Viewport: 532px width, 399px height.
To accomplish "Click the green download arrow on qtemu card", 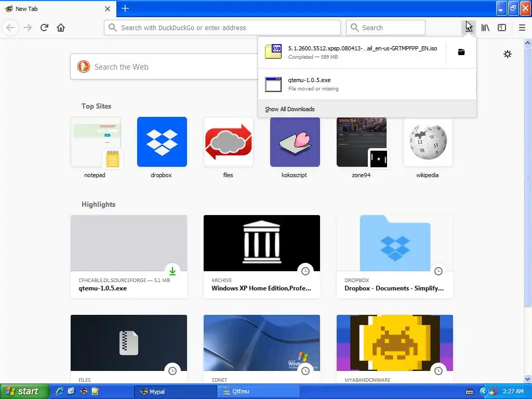I will (x=172, y=271).
